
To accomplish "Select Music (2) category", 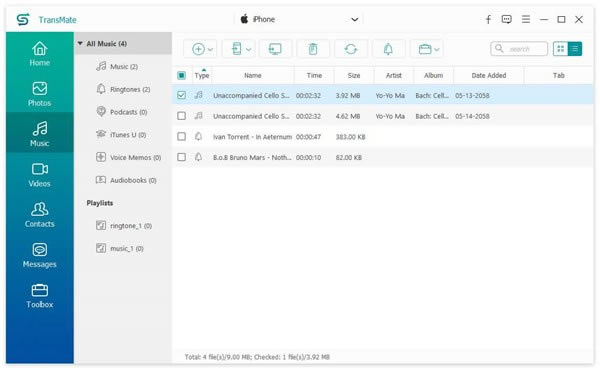I will (117, 67).
